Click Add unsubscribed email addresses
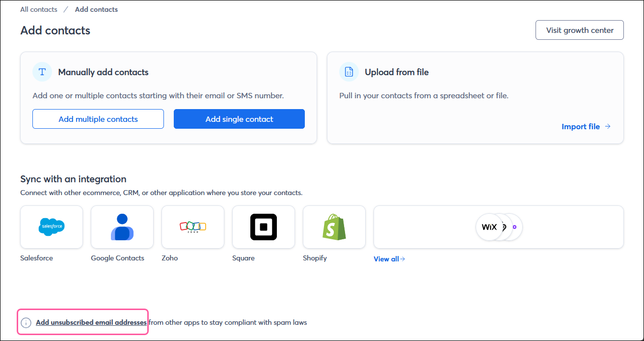The width and height of the screenshot is (644, 341). tap(91, 322)
